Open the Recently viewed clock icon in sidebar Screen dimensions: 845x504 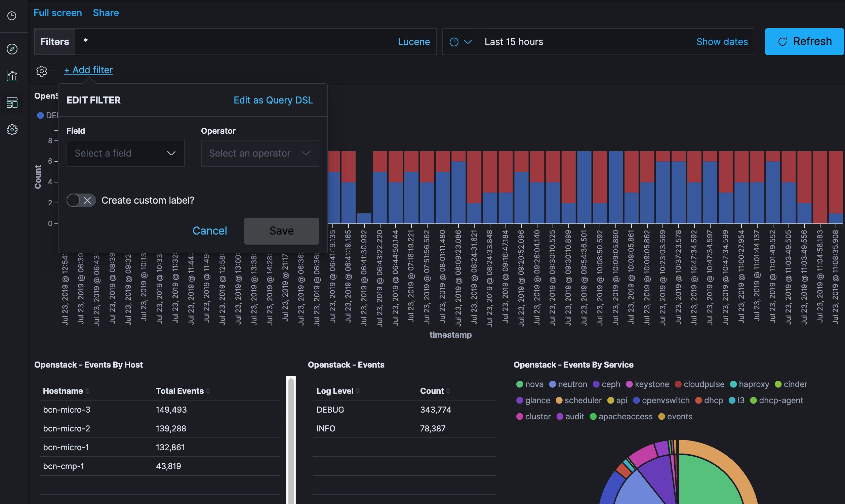[x=12, y=16]
